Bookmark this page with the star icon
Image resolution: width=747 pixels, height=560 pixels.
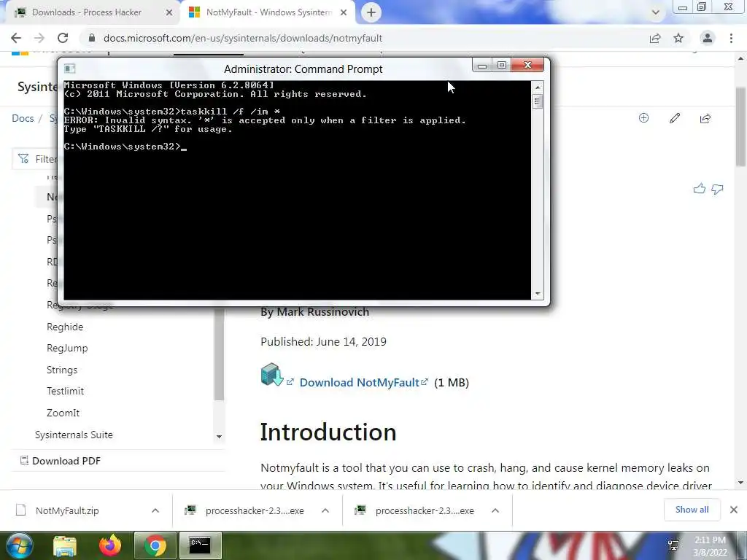(678, 38)
